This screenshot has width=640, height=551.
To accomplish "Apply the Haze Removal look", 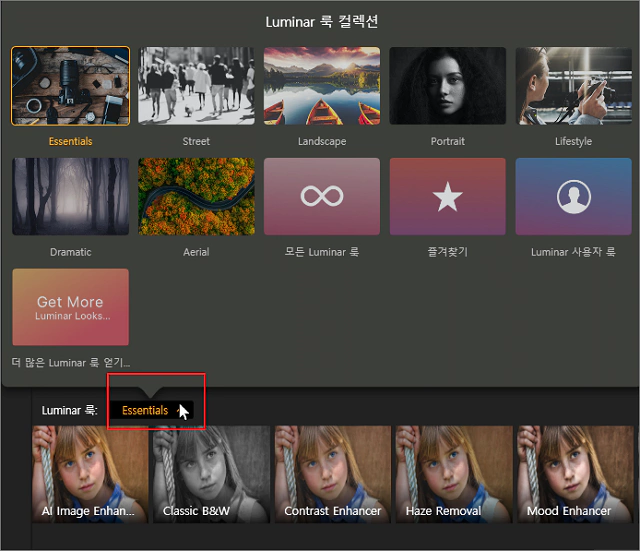I will coord(454,474).
